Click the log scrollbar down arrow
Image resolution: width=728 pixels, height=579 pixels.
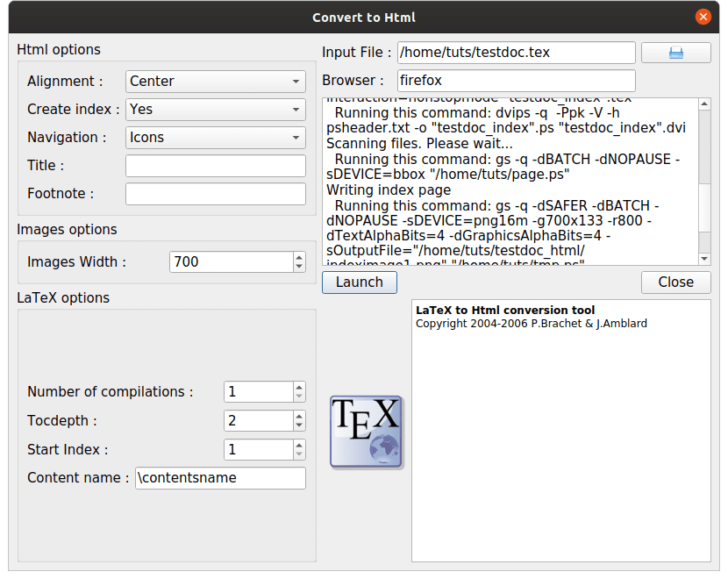(x=703, y=259)
